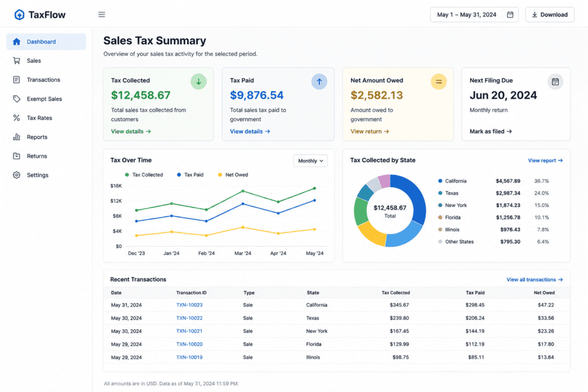Click the Transaction ID column header
The height and width of the screenshot is (392, 588).
pos(191,293)
